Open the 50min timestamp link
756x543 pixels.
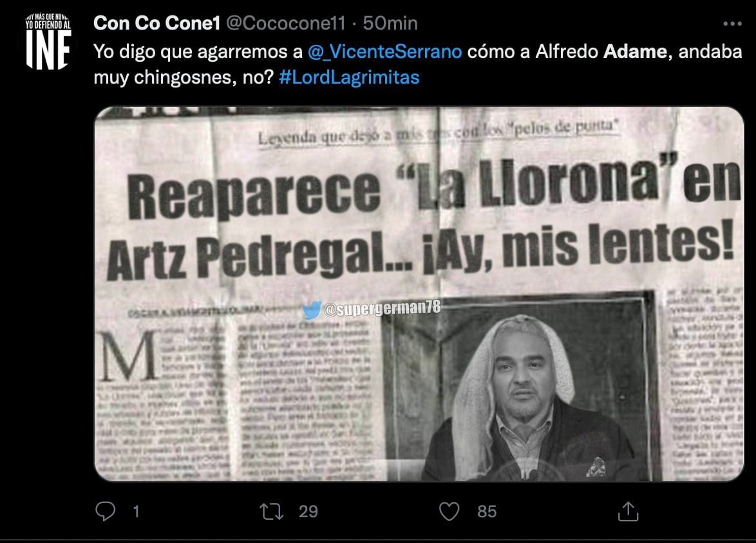(x=390, y=23)
